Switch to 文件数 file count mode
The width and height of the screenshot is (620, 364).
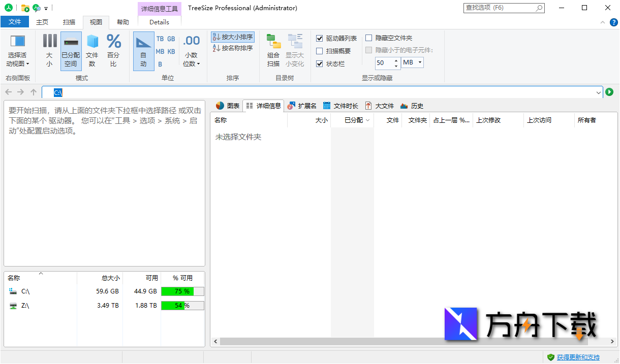(x=92, y=50)
